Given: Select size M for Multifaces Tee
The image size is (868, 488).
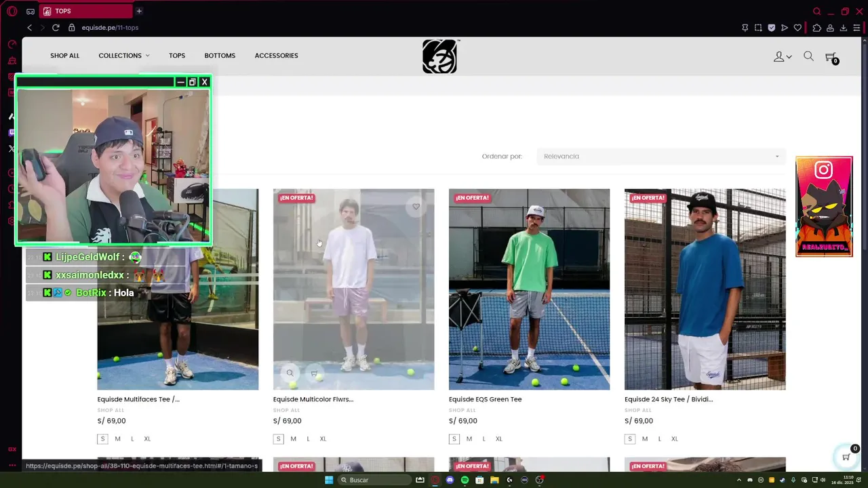Looking at the screenshot, I should (117, 439).
